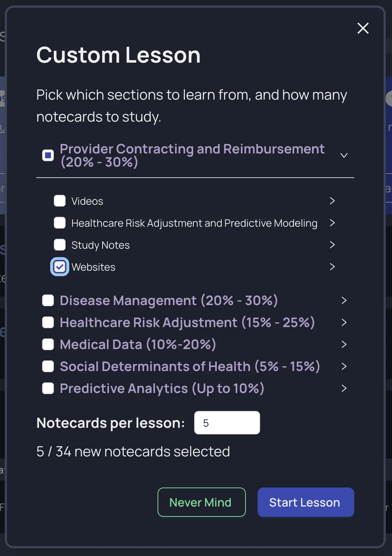Check the Study Notes checkbox
392x556 pixels.
[59, 245]
